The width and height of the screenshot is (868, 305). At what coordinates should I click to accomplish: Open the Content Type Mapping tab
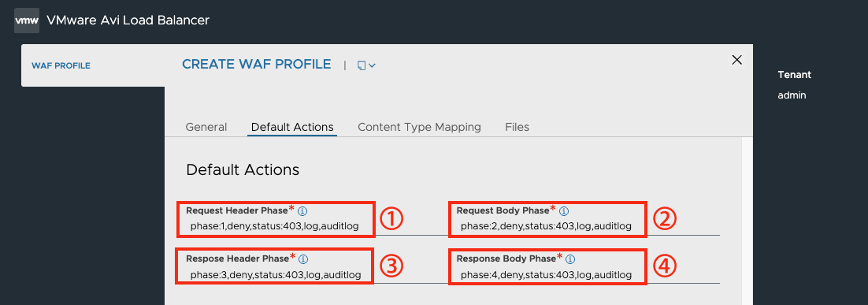click(419, 127)
